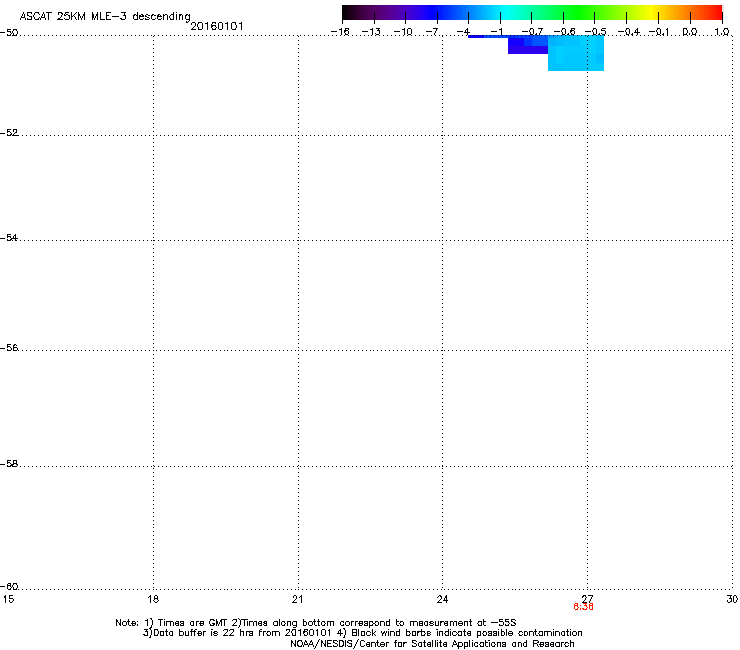Select the longitude label '27'

(587, 599)
